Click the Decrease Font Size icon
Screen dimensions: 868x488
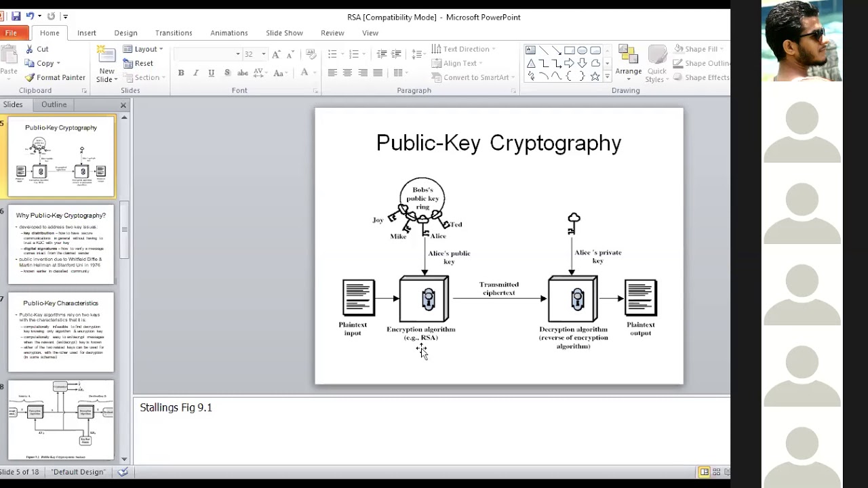click(290, 54)
